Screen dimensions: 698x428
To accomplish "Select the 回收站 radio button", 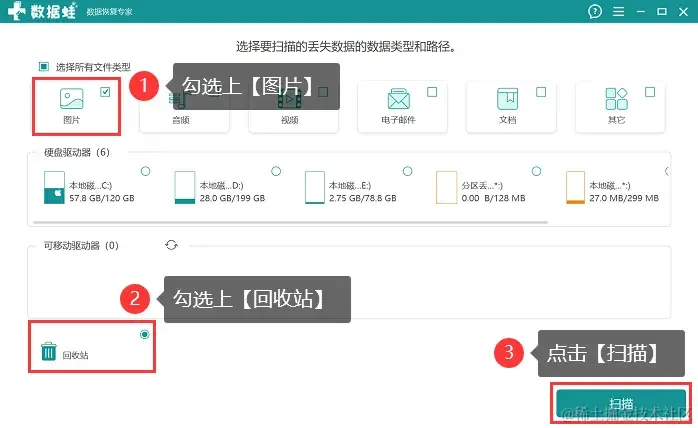I will click(x=145, y=334).
